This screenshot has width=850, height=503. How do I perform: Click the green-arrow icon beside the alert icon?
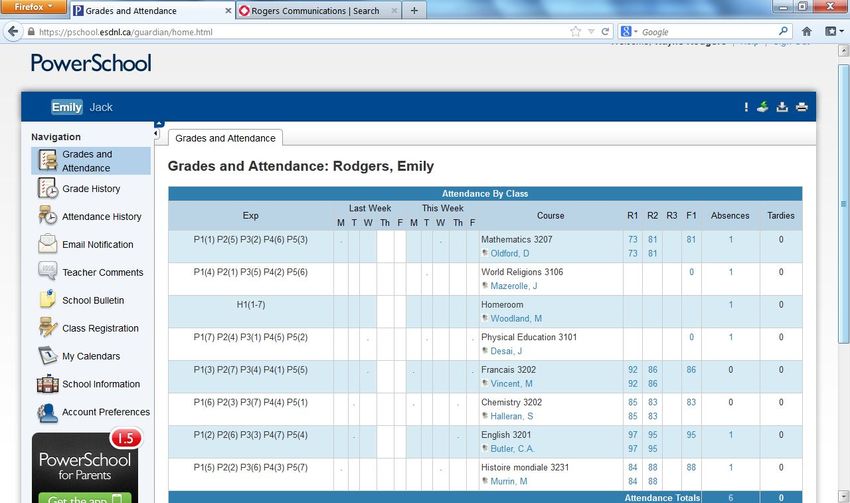763,107
